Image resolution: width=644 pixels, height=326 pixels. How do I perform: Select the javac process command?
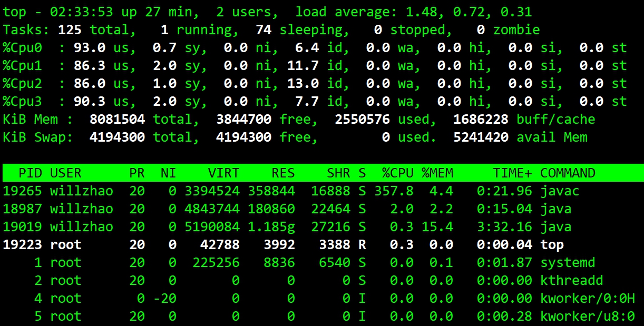click(x=560, y=191)
